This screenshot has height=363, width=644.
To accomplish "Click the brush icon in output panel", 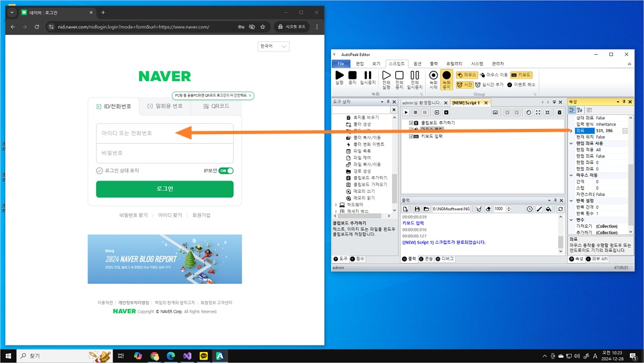I will 539,209.
